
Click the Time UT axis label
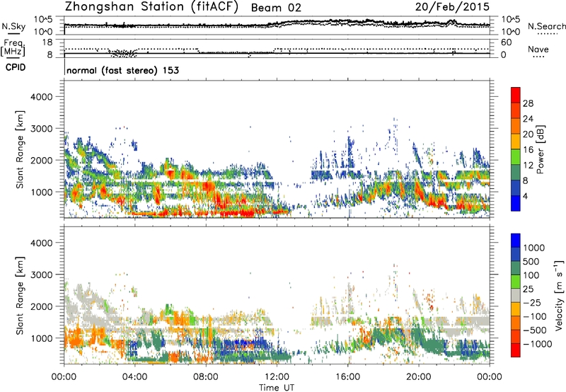point(277,387)
